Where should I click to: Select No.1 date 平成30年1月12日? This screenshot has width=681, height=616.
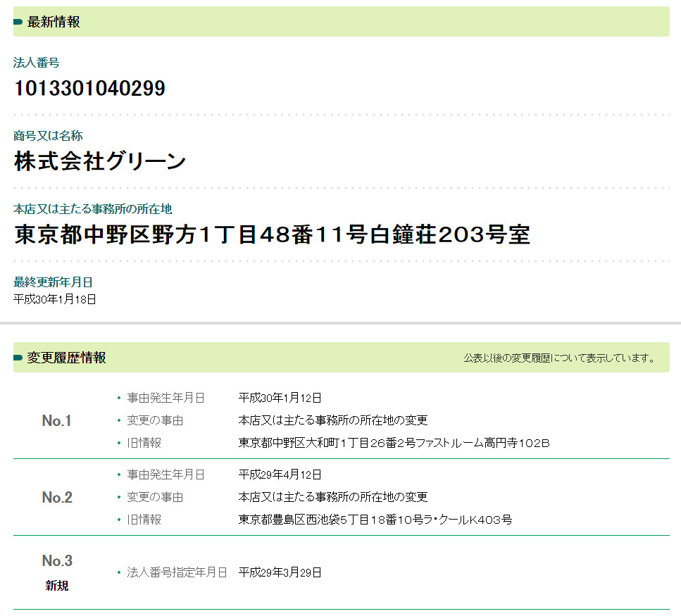[280, 398]
